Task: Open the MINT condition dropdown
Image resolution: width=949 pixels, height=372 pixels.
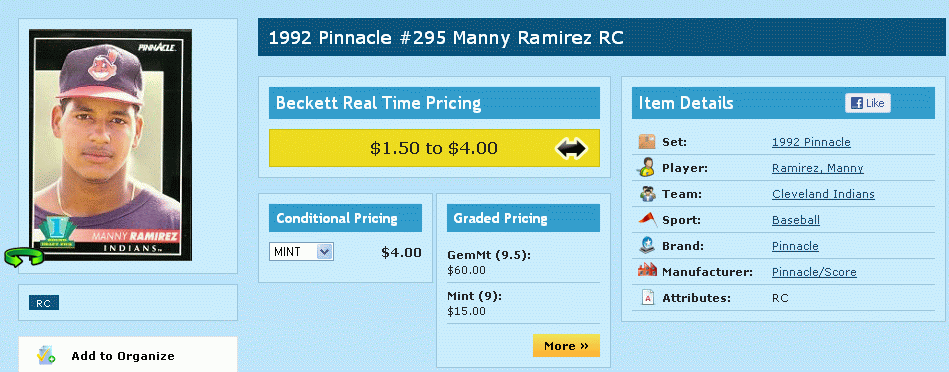Action: [x=301, y=252]
